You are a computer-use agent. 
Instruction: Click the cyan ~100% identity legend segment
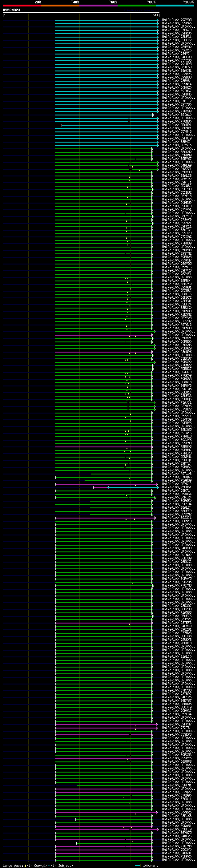[175, 6]
